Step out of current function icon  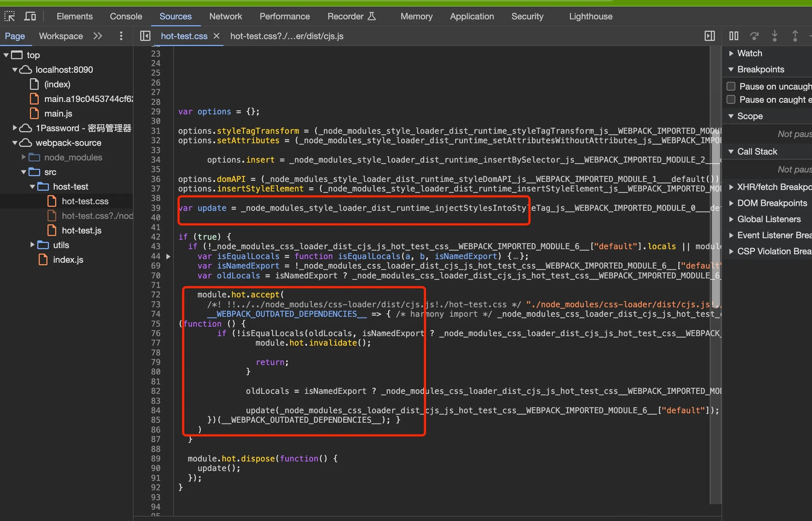click(x=795, y=36)
